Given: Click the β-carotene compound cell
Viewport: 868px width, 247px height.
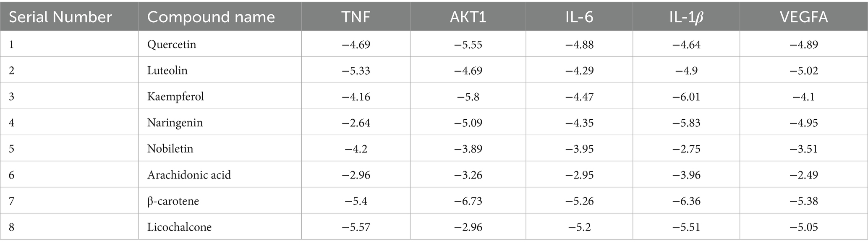Looking at the screenshot, I should (x=173, y=201).
